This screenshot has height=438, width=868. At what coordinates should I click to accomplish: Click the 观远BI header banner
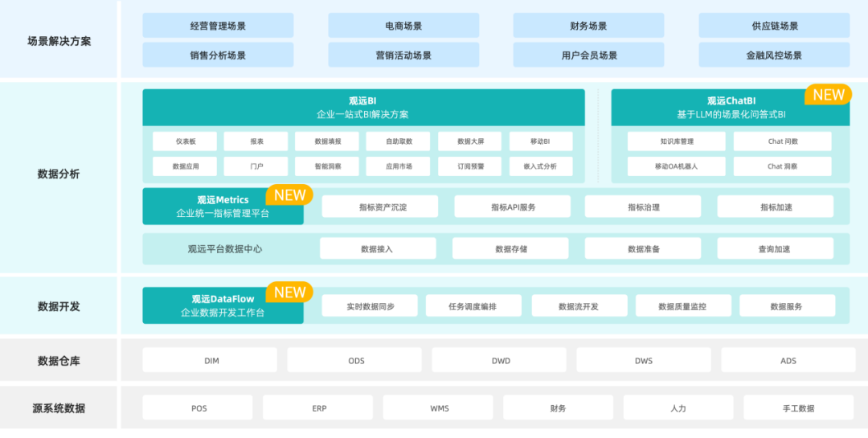pos(363,108)
